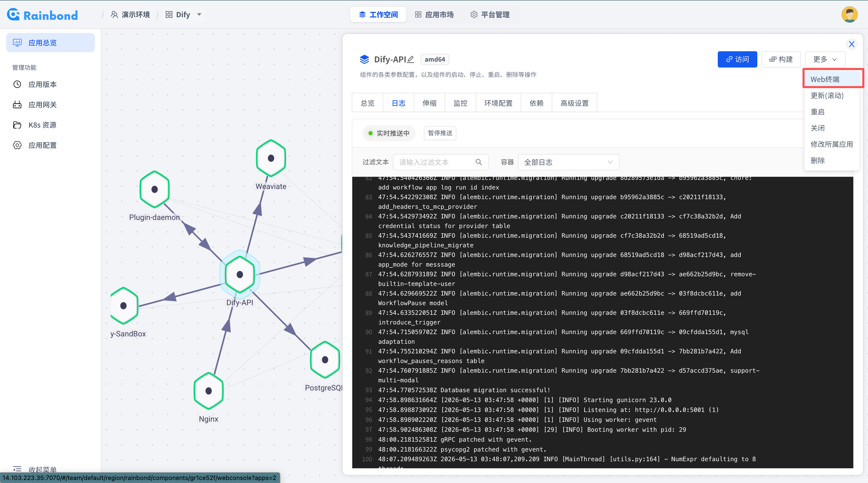Click log line 98 gRPC patched
This screenshot has height=483, width=868.
pyautogui.click(x=455, y=440)
